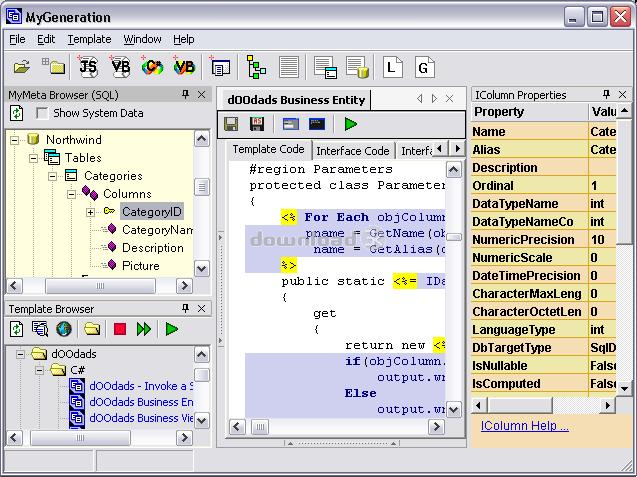Pin the MyMeta Browser panel
This screenshot has height=477, width=637.
coord(185,95)
